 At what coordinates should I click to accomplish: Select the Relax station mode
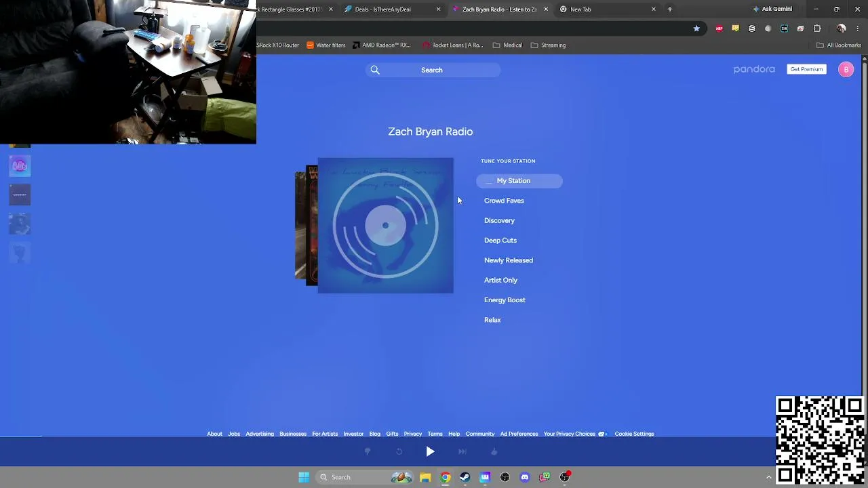(x=492, y=320)
